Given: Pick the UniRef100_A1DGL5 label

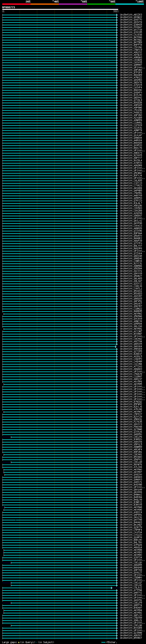Looking at the screenshot, I should [131, 357].
